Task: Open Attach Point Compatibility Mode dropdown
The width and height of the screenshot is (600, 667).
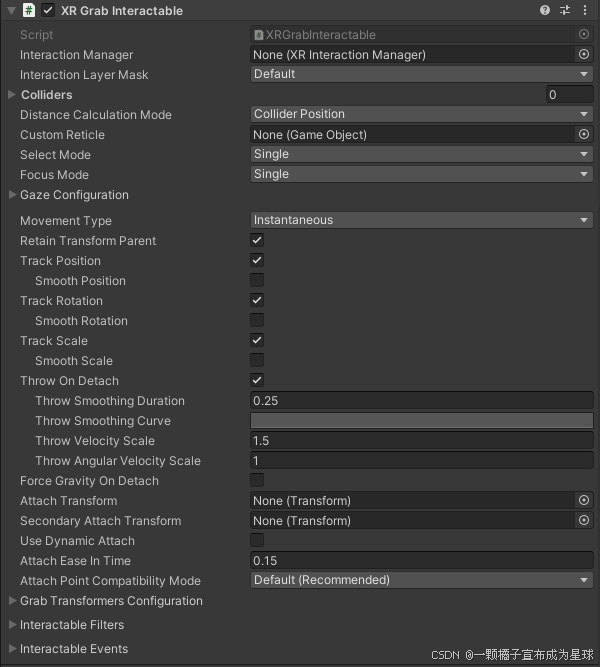Action: [421, 580]
